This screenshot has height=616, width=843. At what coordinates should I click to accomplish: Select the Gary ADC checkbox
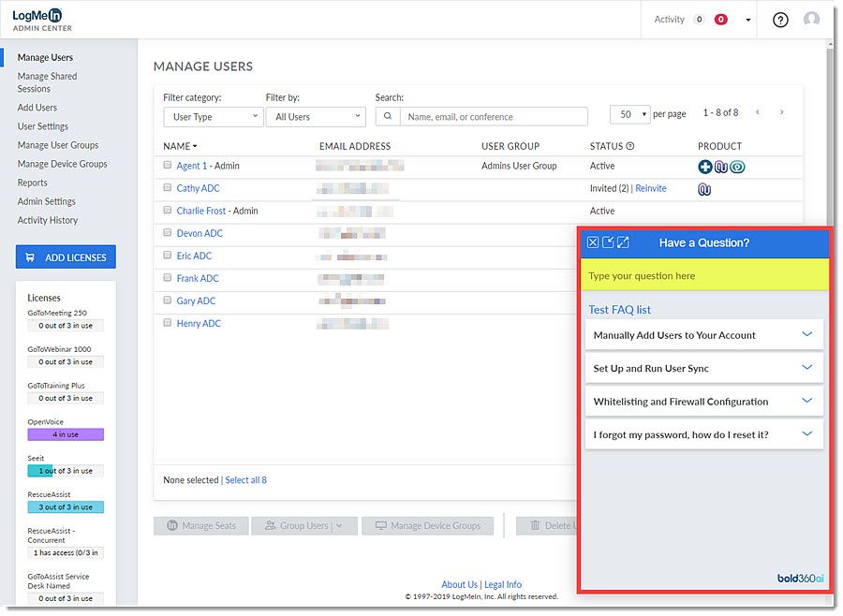pos(168,301)
